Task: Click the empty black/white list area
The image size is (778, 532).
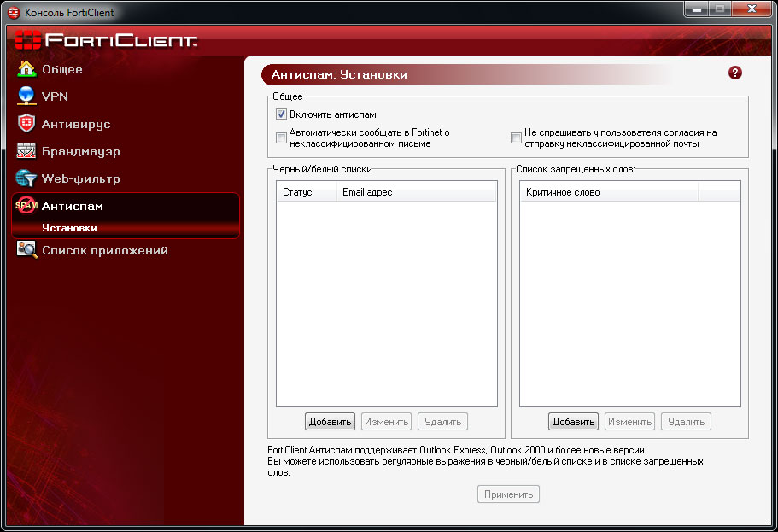Action: point(387,303)
